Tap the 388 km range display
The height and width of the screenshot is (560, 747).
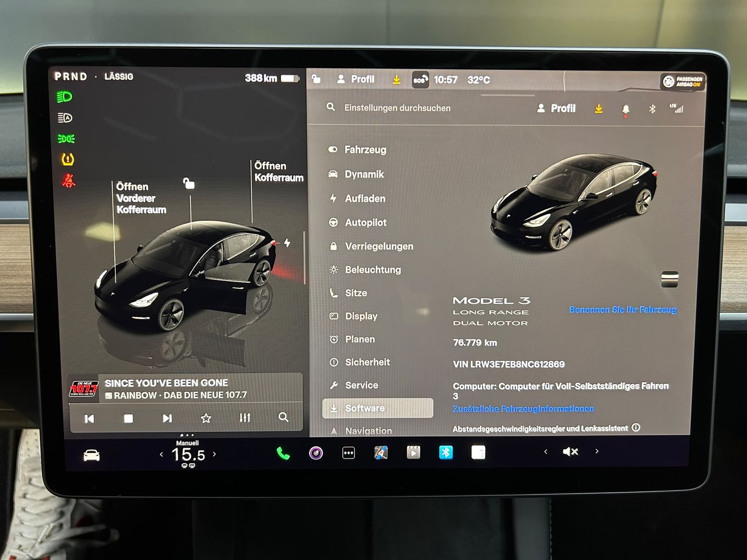coord(272,78)
